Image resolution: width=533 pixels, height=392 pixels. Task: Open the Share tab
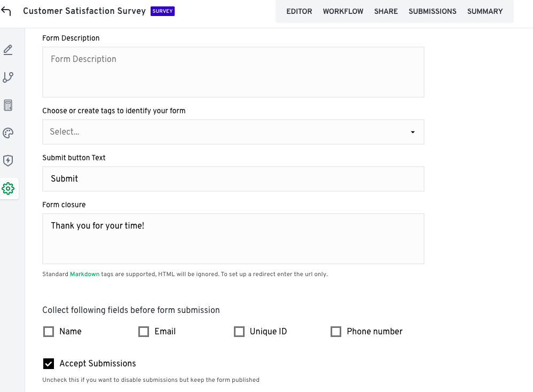click(386, 11)
